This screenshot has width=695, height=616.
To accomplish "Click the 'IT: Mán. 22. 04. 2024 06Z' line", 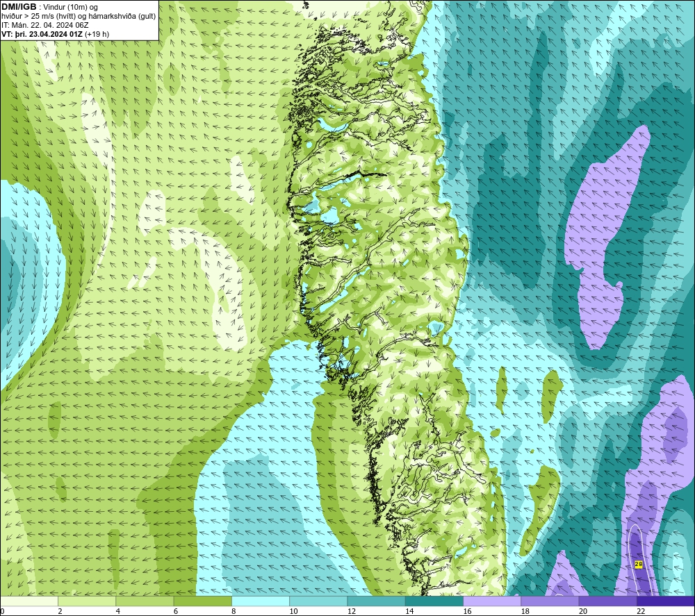I will tap(44, 25).
